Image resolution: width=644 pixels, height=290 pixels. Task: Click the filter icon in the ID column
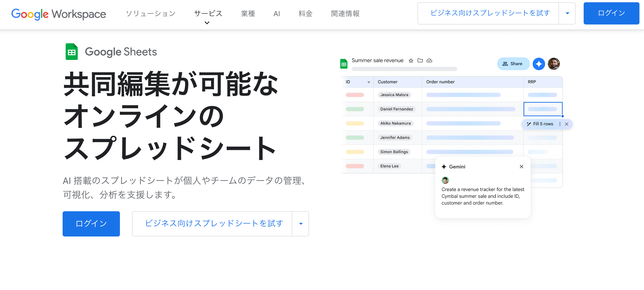[369, 82]
